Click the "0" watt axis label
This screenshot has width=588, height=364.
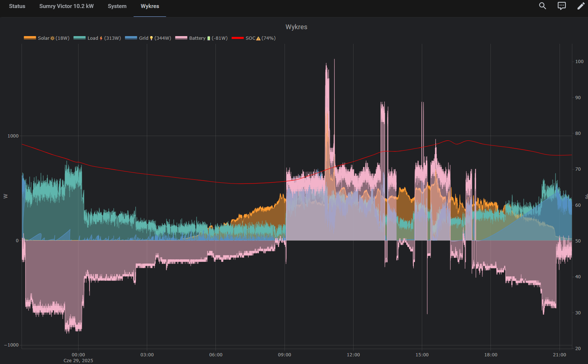[x=17, y=241]
